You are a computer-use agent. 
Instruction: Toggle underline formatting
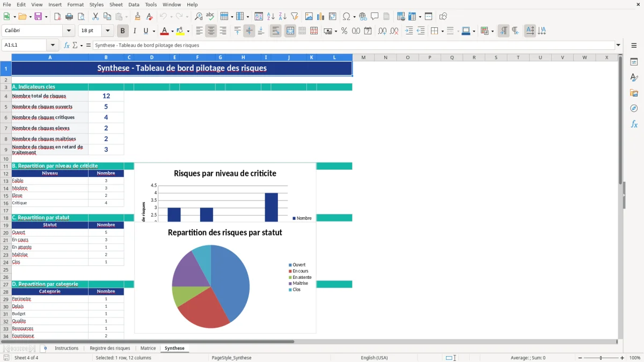coord(145,31)
